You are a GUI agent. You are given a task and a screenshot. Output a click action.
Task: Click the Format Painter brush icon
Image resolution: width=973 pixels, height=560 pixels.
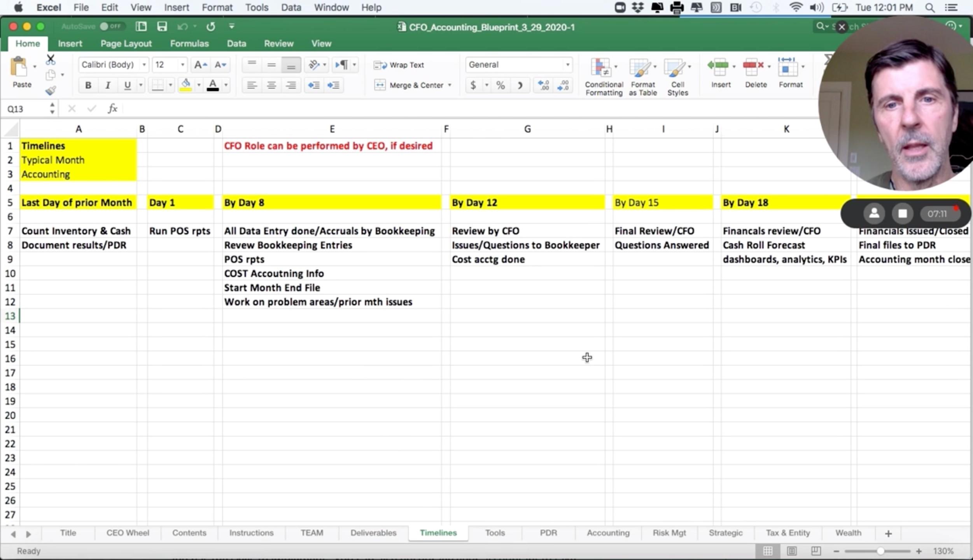[51, 91]
